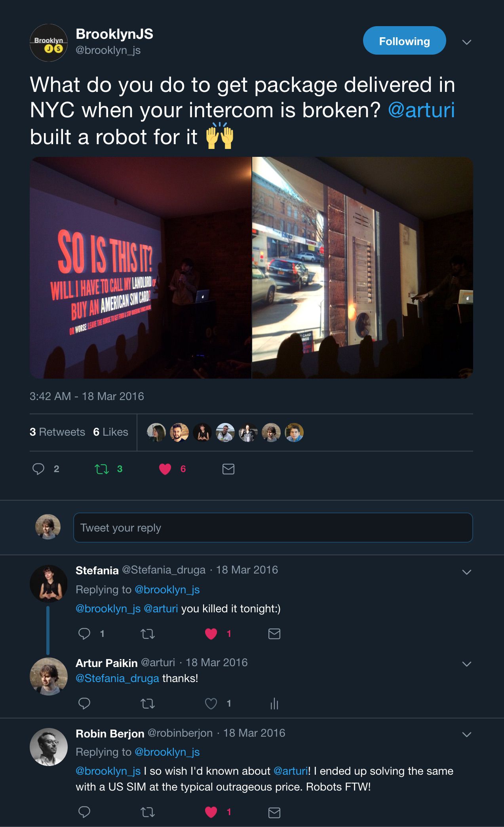Toggle the Following button for BrooklynJS
Viewport: 504px width, 827px height.
point(404,40)
